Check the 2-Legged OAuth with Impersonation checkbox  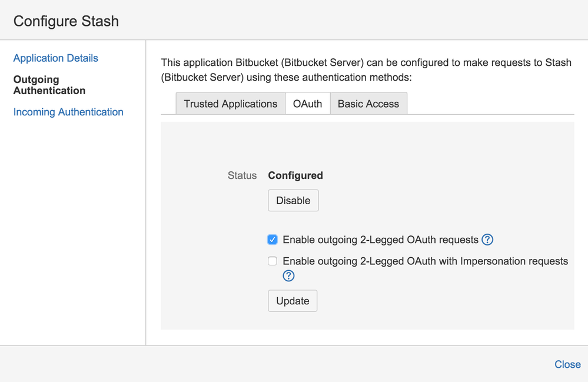272,261
